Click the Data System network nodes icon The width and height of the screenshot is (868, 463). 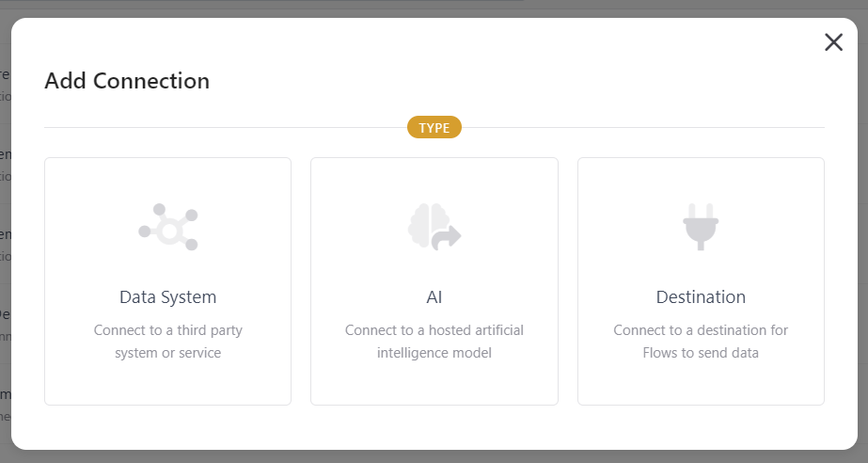(168, 227)
